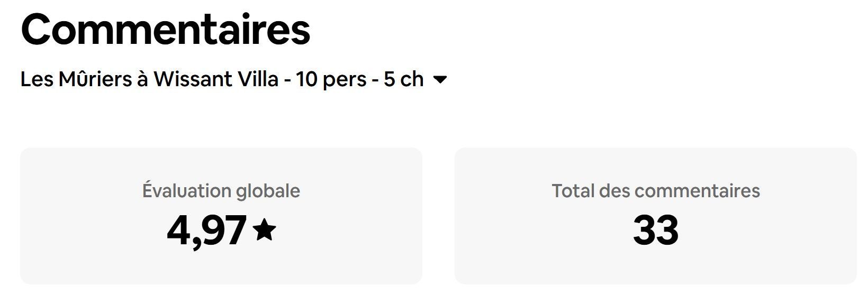Click the 33 total comments number
868x304 pixels.
655,231
